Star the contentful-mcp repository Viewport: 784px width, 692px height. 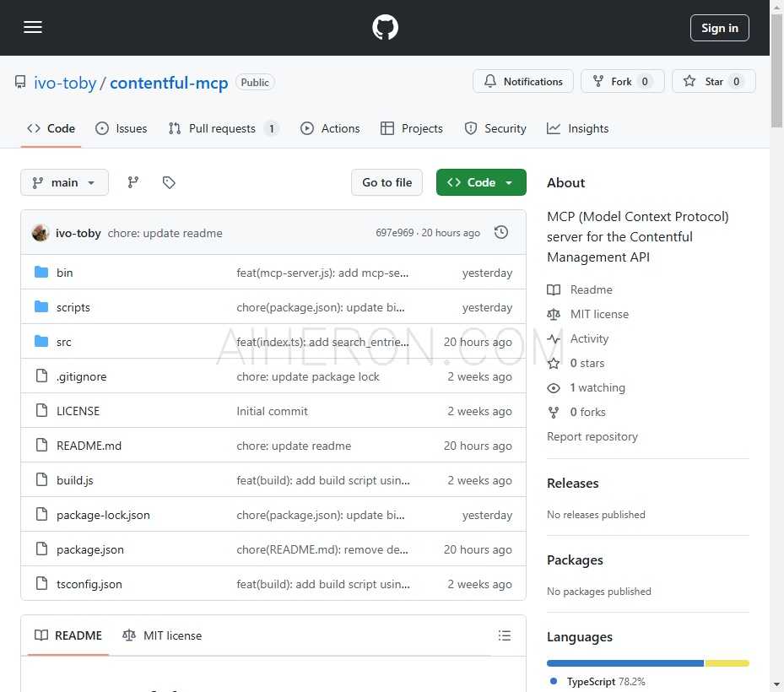click(713, 81)
